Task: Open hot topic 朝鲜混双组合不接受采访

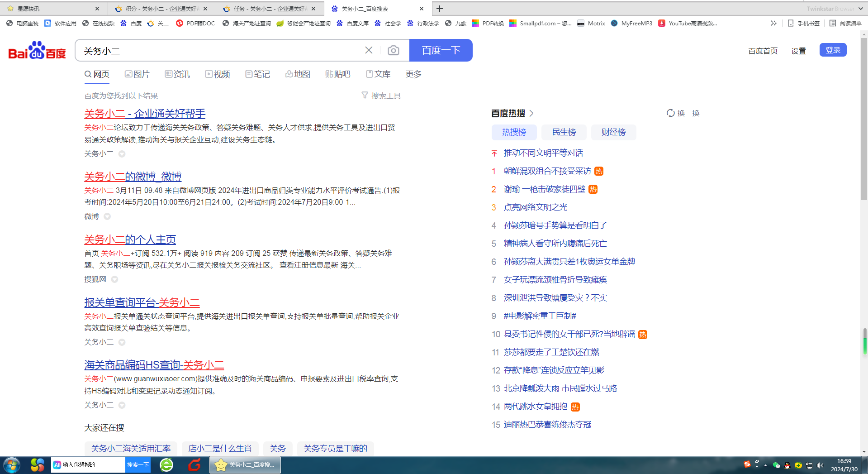Action: 547,171
